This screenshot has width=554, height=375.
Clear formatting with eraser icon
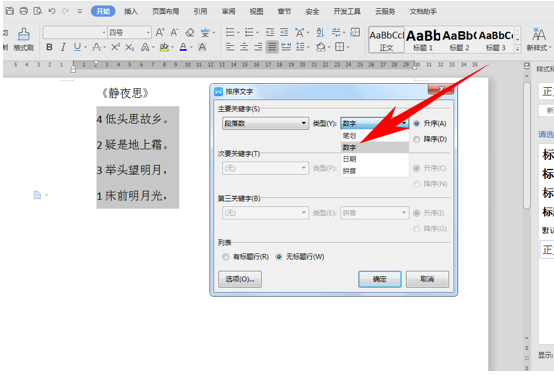[190, 33]
